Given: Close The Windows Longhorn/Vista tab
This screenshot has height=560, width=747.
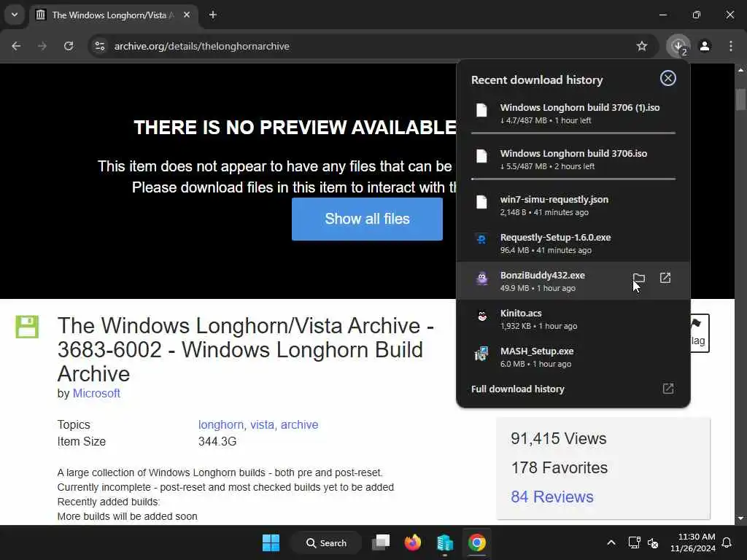Looking at the screenshot, I should tap(187, 15).
